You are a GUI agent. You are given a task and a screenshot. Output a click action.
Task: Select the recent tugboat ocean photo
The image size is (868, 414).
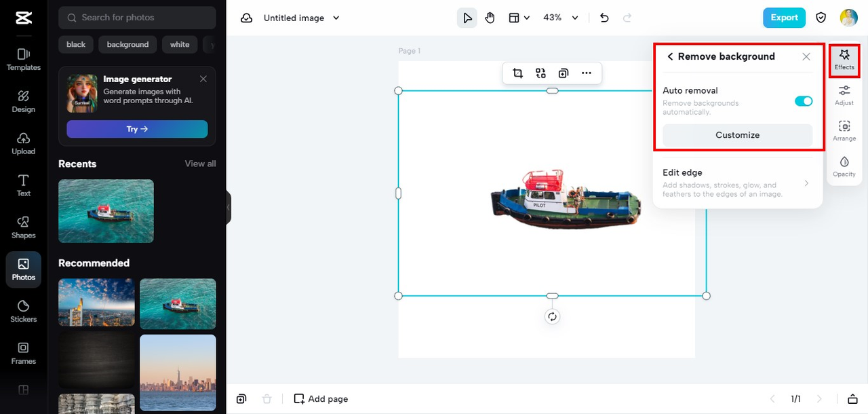106,211
